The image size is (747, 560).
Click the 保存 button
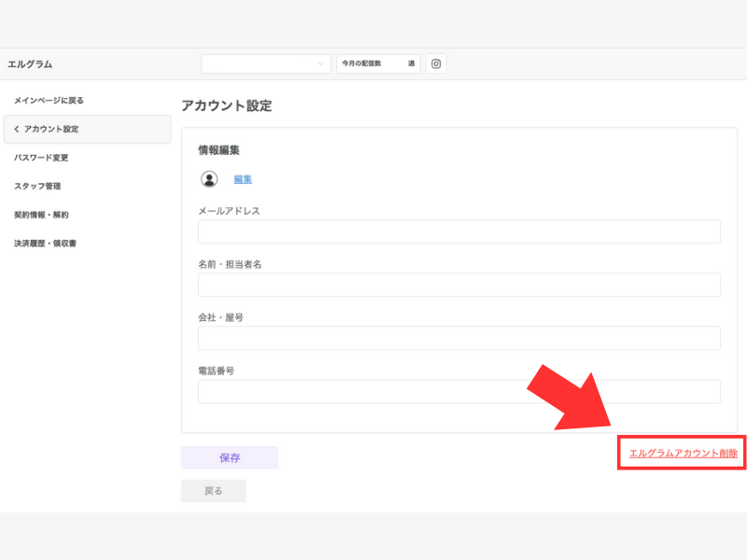pos(230,457)
